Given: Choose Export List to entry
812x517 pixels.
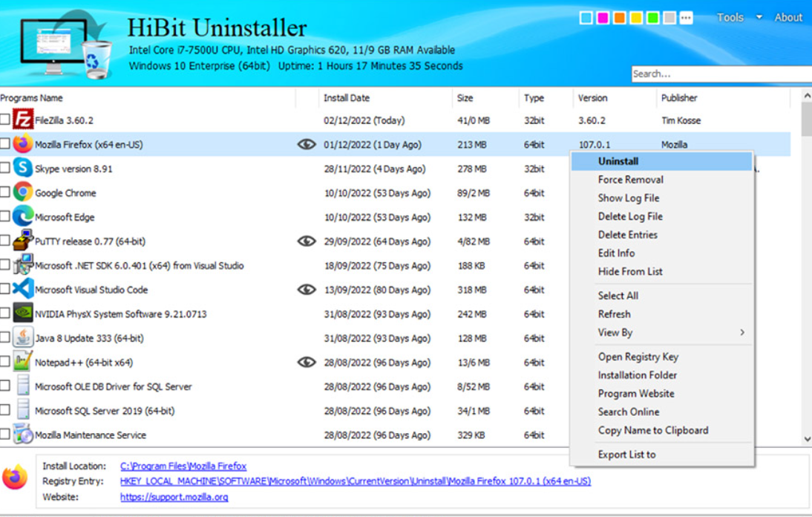Looking at the screenshot, I should (x=662, y=455).
